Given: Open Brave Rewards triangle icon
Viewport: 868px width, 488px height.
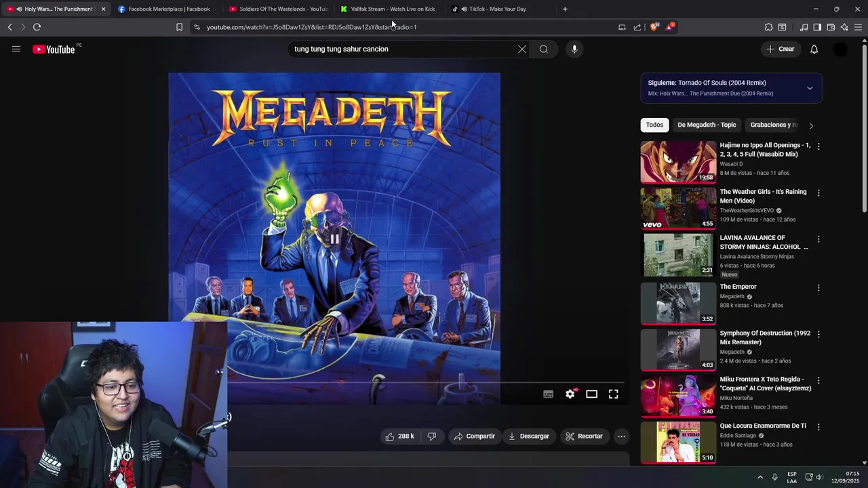Looking at the screenshot, I should pos(670,27).
